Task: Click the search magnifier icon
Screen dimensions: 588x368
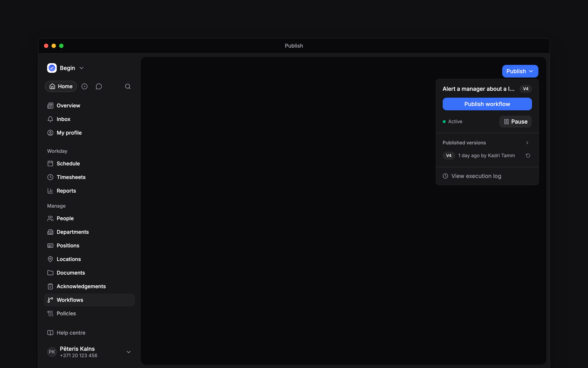Action: click(x=128, y=86)
